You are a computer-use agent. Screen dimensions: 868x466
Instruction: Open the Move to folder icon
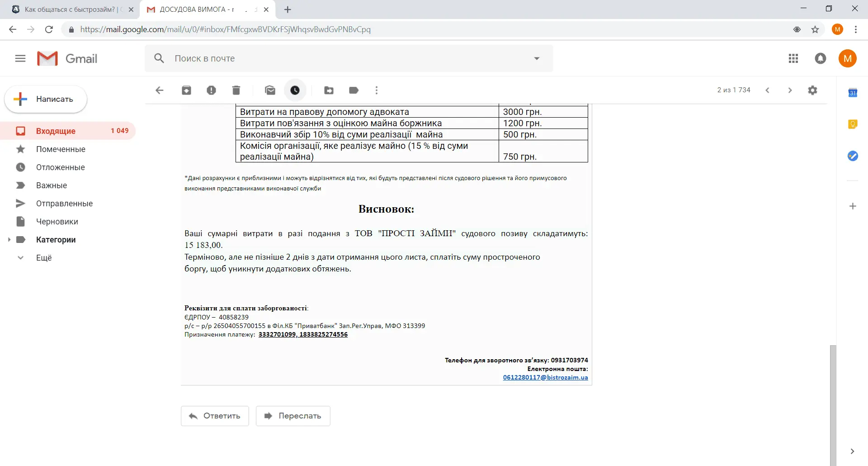(x=329, y=90)
